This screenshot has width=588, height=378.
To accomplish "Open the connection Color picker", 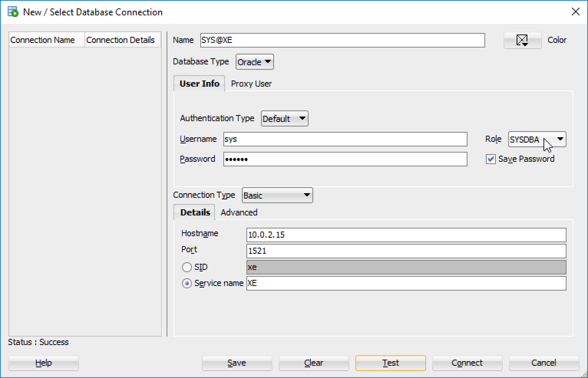I will 522,40.
